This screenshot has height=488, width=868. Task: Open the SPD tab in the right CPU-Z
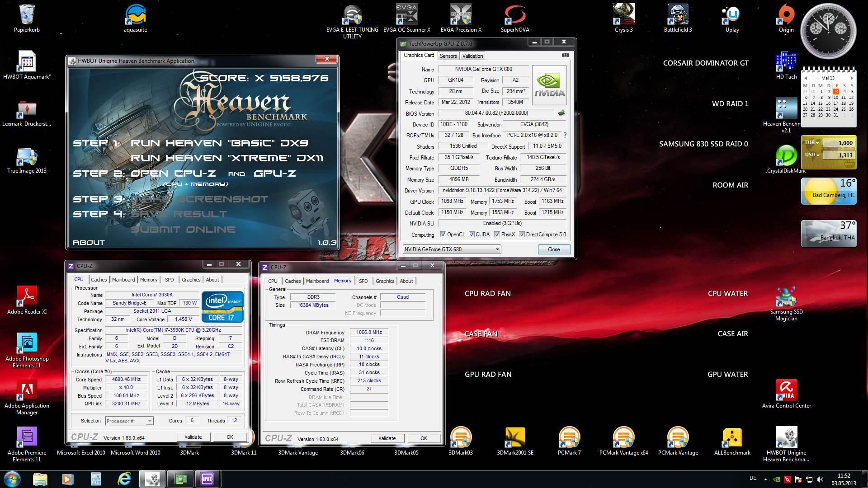pyautogui.click(x=363, y=281)
